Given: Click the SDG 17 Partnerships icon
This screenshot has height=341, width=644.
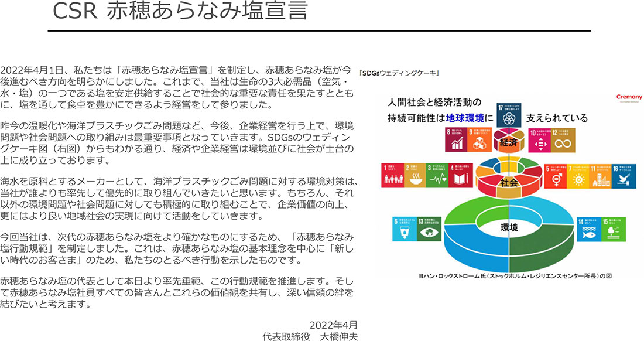Looking at the screenshot, I should click(x=508, y=116).
